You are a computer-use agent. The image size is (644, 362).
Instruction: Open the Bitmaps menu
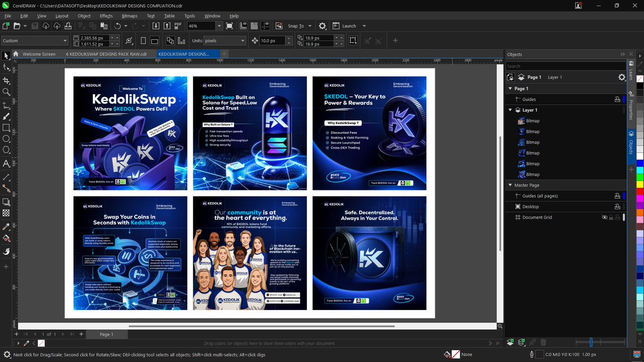coord(129,16)
